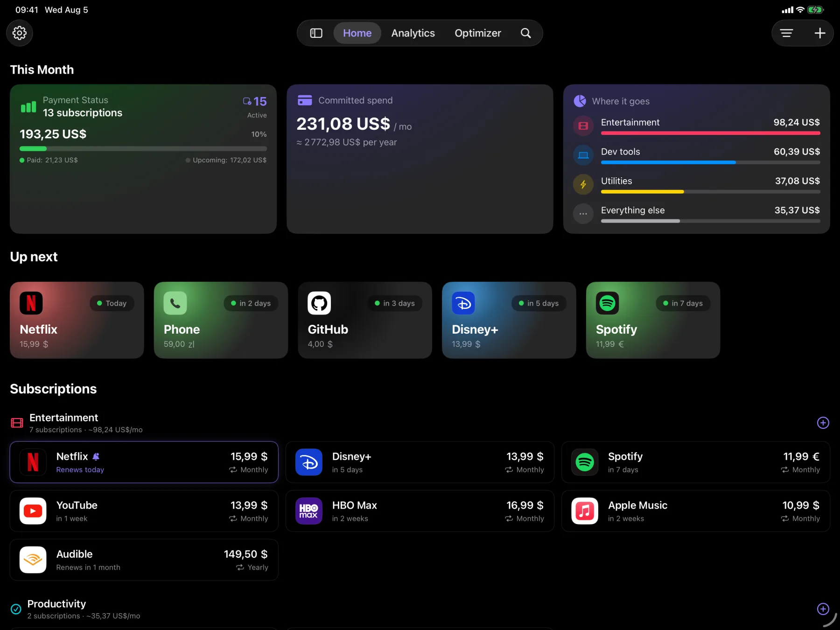This screenshot has height=630, width=840.
Task: Click the Payment Status bar chart icon
Action: (28, 107)
